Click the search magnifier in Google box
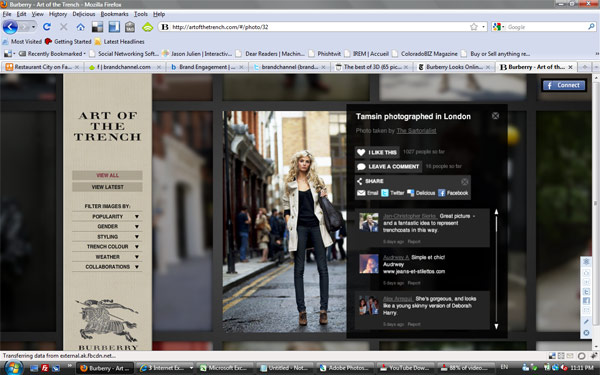600x375 pixels. (591, 26)
